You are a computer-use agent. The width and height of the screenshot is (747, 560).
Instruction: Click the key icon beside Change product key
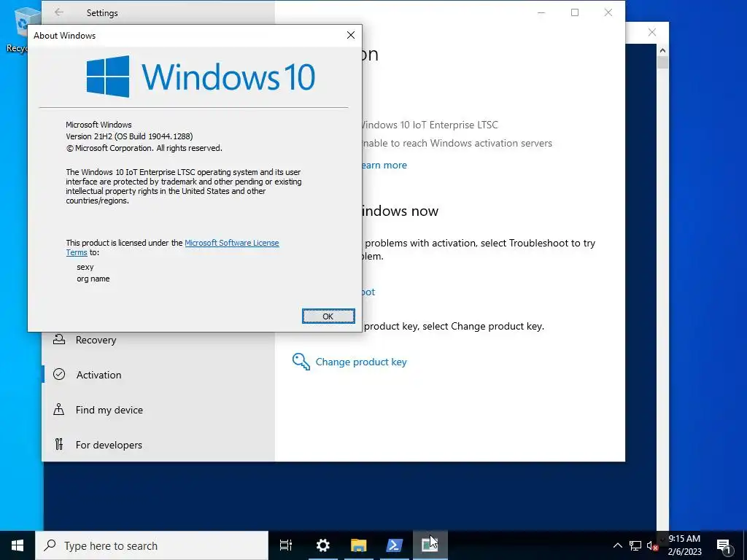tap(301, 362)
